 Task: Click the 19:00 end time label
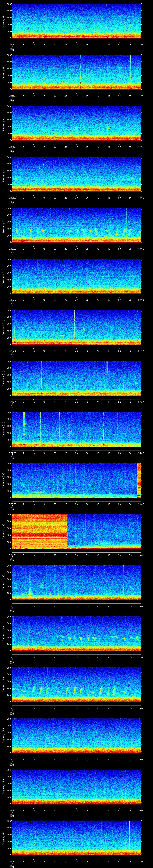[x=141, y=249]
